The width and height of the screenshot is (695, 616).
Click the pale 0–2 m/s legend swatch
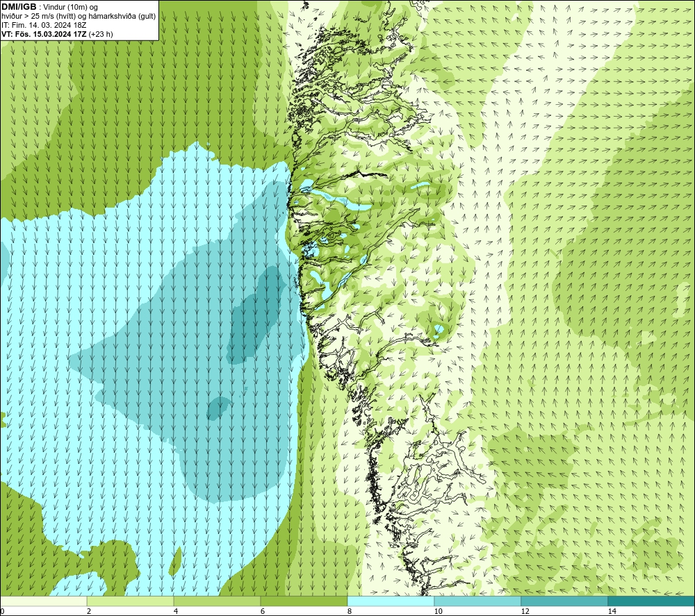click(x=43, y=601)
